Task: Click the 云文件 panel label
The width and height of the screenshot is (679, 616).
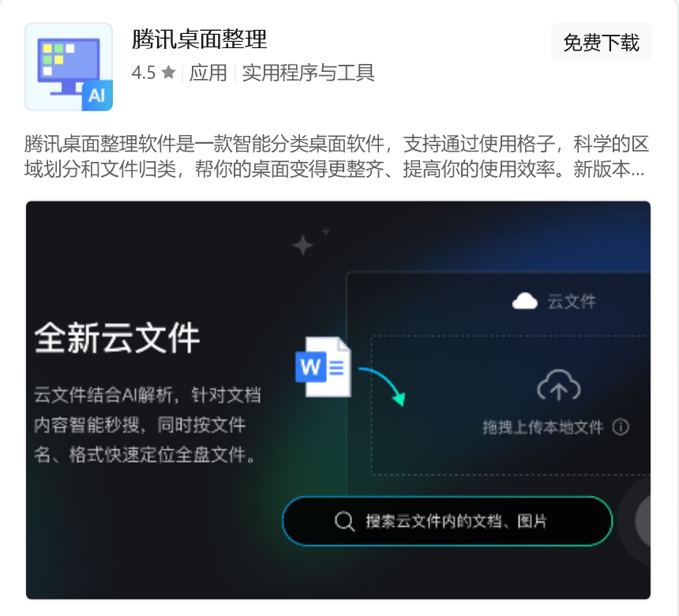Action: coord(572,302)
